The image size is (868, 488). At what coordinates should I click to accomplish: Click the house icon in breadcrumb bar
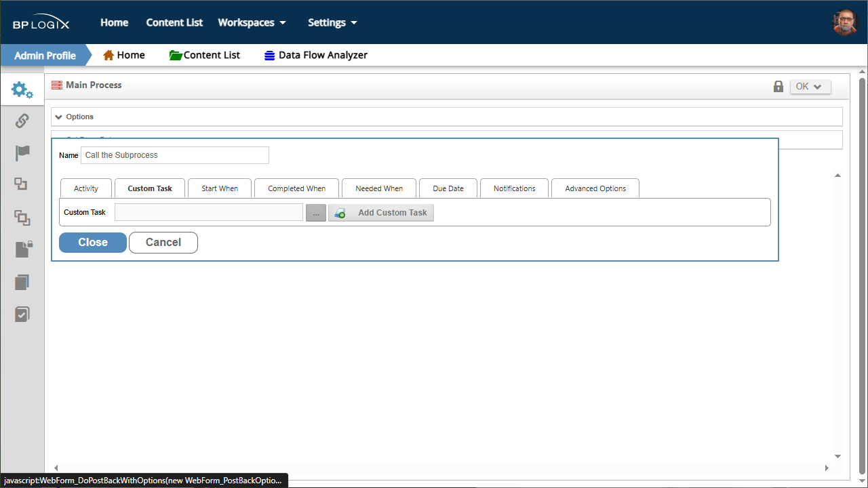108,55
